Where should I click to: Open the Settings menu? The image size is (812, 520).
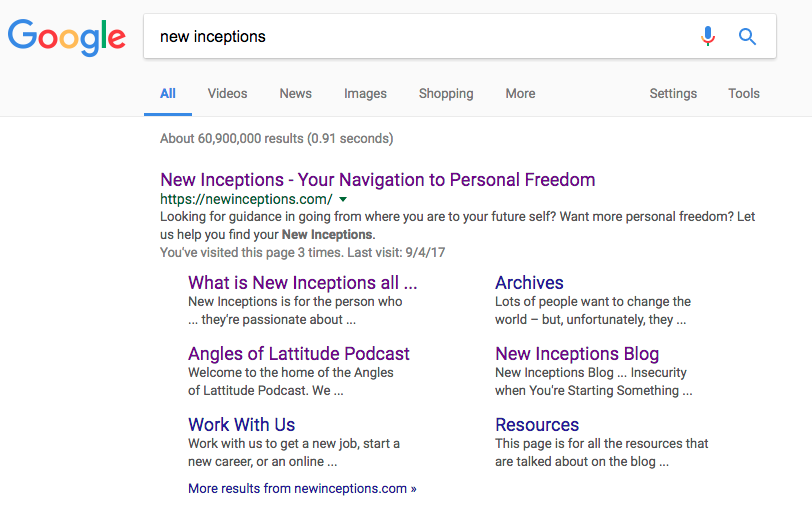(673, 93)
